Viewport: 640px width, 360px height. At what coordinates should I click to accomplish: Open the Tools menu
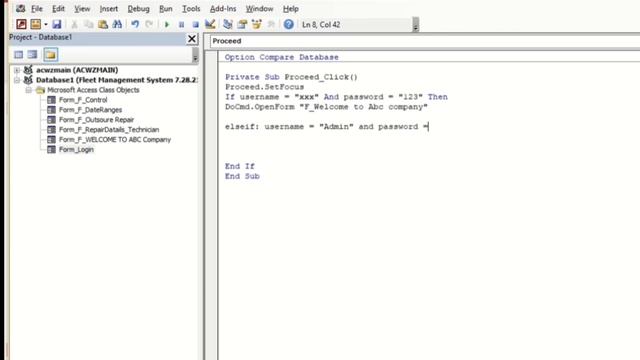click(191, 9)
